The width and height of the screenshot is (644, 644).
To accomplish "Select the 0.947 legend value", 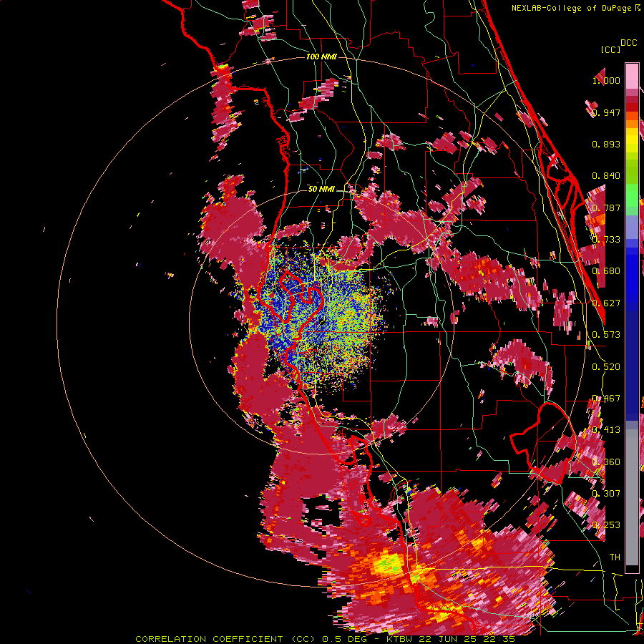I will (x=606, y=112).
